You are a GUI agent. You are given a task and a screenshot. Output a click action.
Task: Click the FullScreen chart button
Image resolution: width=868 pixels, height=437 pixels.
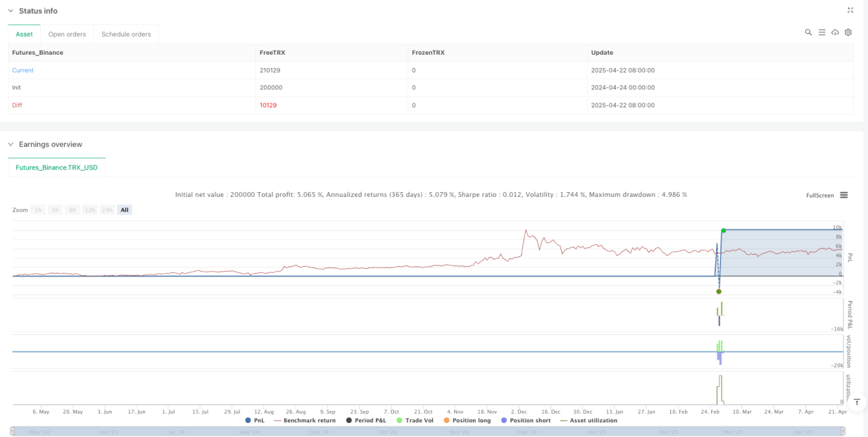pyautogui.click(x=820, y=195)
